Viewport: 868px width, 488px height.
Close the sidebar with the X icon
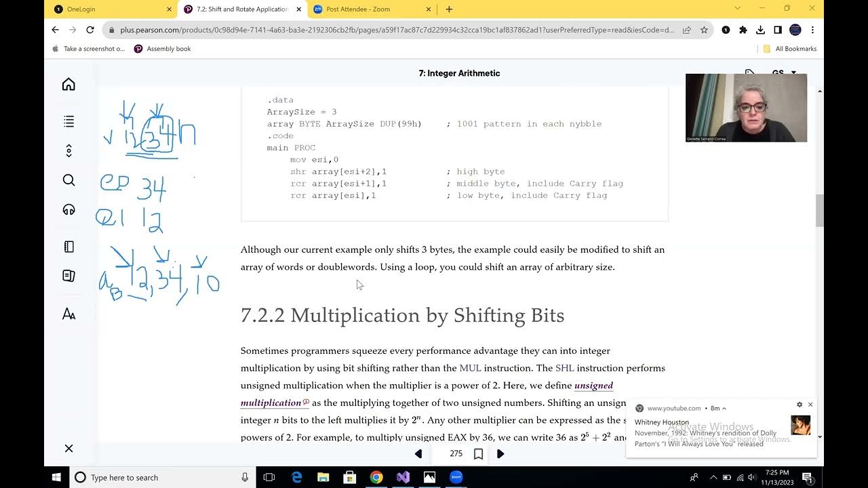tap(68, 449)
